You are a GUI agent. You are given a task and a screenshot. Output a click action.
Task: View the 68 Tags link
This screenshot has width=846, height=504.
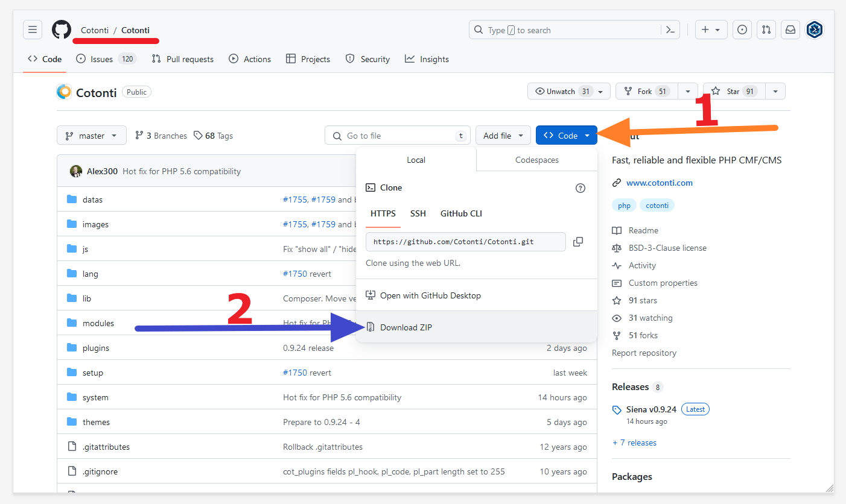[x=214, y=136]
